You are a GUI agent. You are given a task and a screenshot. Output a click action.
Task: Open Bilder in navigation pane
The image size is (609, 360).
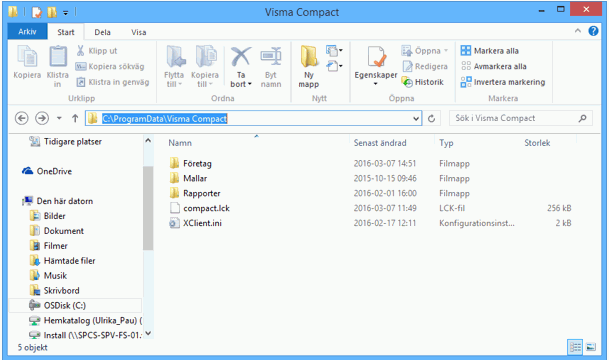click(x=54, y=216)
